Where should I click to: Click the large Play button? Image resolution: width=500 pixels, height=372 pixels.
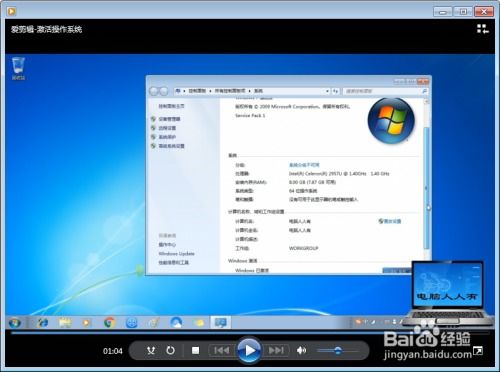[x=249, y=350]
